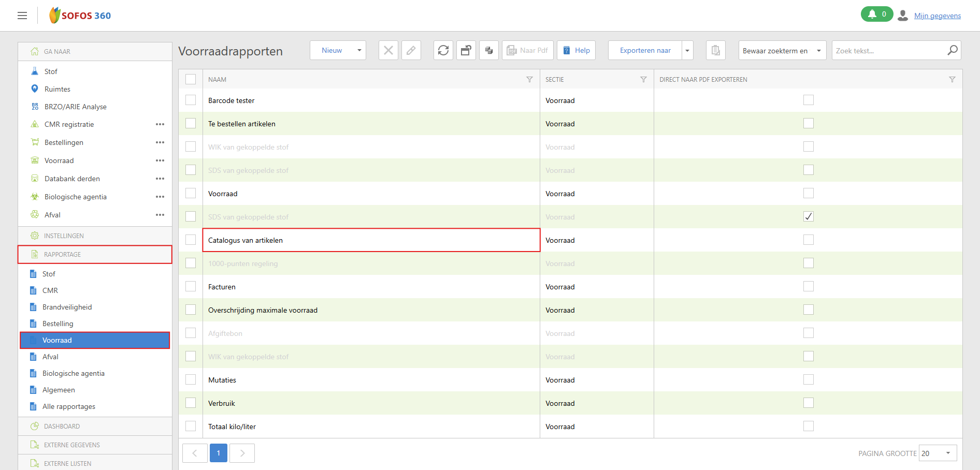Click the pencil edit icon
The height and width of the screenshot is (470, 980).
pos(411,50)
